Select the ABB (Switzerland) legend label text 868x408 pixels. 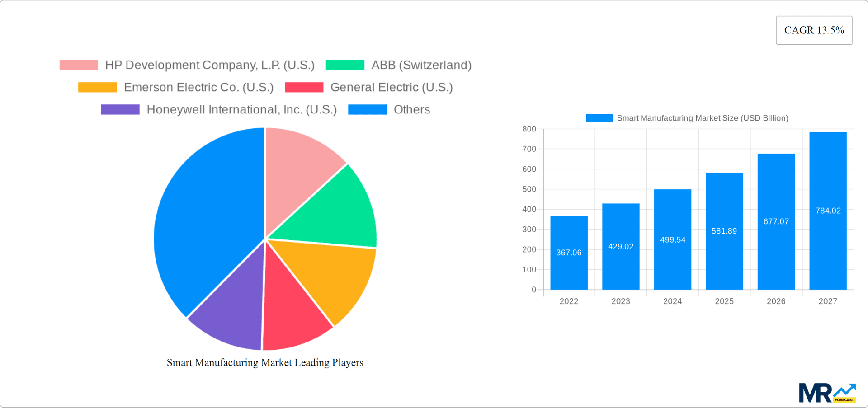pyautogui.click(x=421, y=65)
